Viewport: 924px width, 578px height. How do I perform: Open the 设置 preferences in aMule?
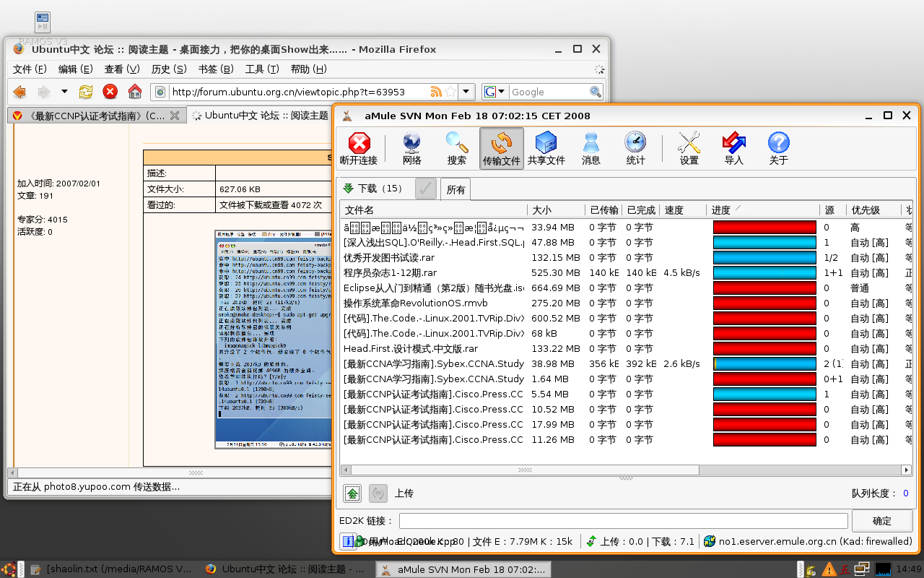pyautogui.click(x=689, y=150)
